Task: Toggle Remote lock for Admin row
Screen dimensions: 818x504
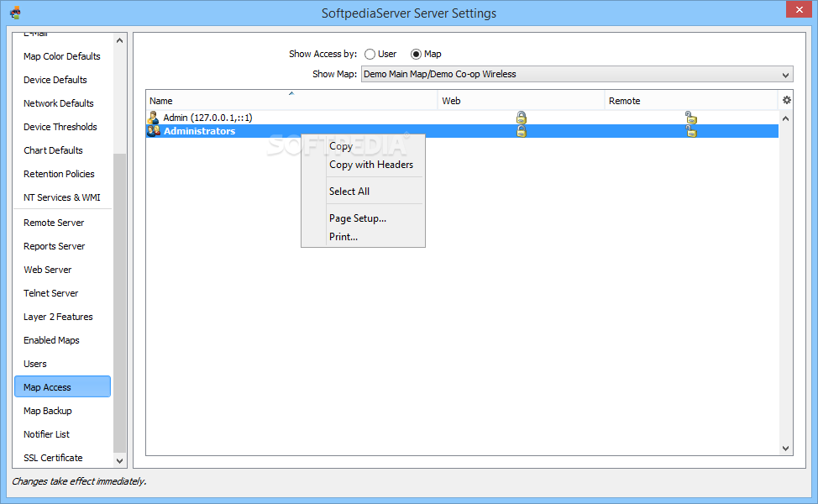Action: click(x=690, y=118)
